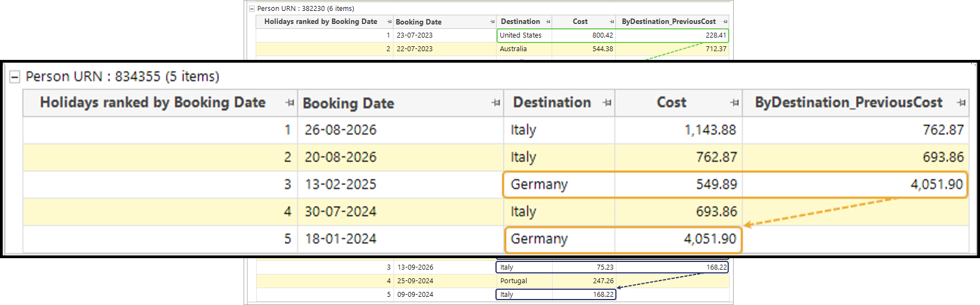Viewport: 980px width, 305px height.
Task: Pin ByDestination_PreviousCost column in group 834355
Action: pyautogui.click(x=961, y=103)
